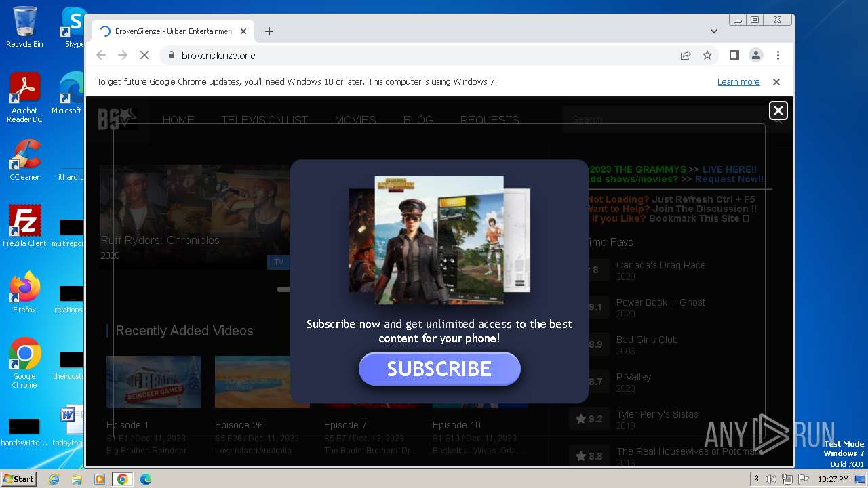The height and width of the screenshot is (488, 868).
Task: Open the HOME menu item
Action: point(178,120)
